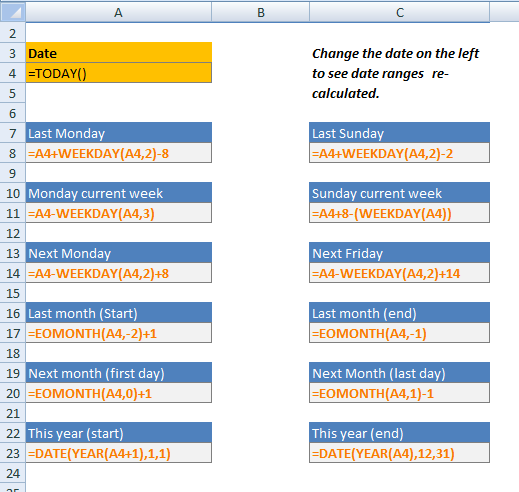Select row 10 header
The height and width of the screenshot is (492, 519).
tap(13, 193)
